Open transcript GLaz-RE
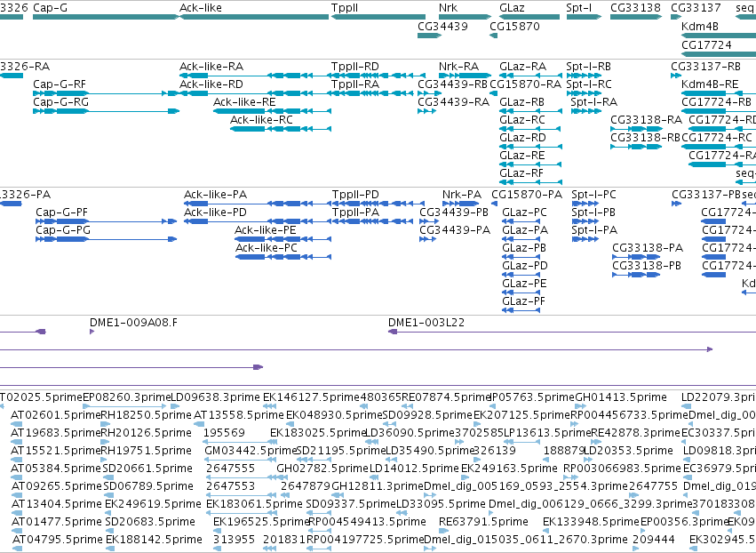The height and width of the screenshot is (553, 756). [522, 156]
